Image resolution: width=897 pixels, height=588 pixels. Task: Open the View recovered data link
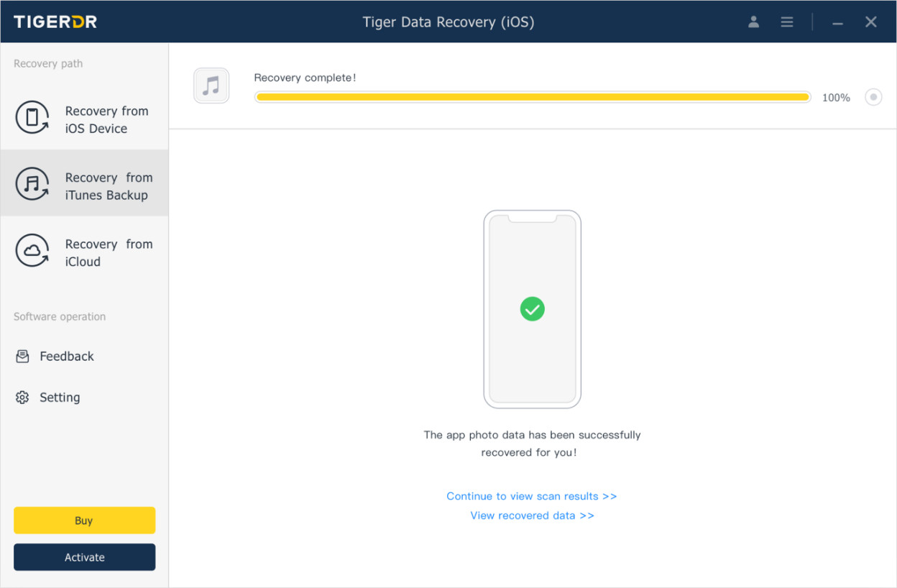532,515
